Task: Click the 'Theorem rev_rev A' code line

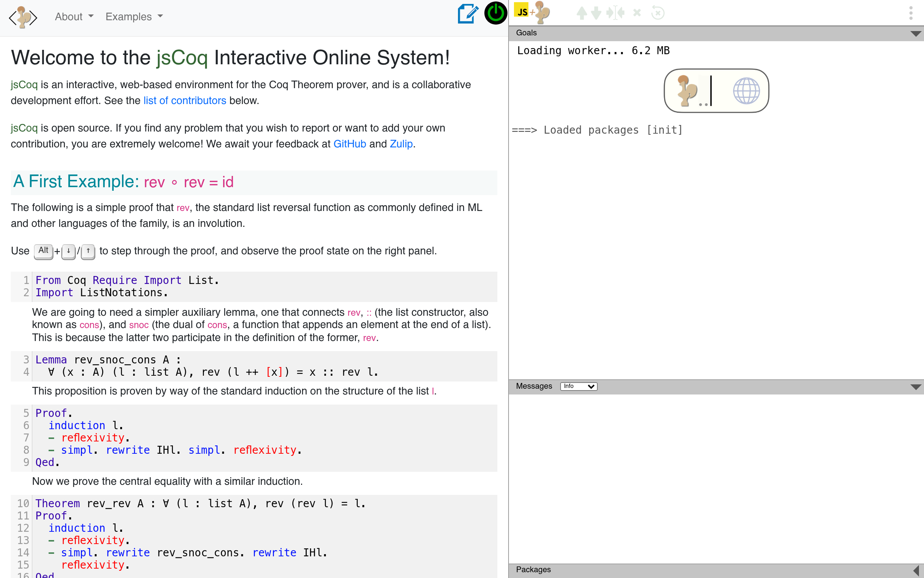Action: pyautogui.click(x=200, y=504)
